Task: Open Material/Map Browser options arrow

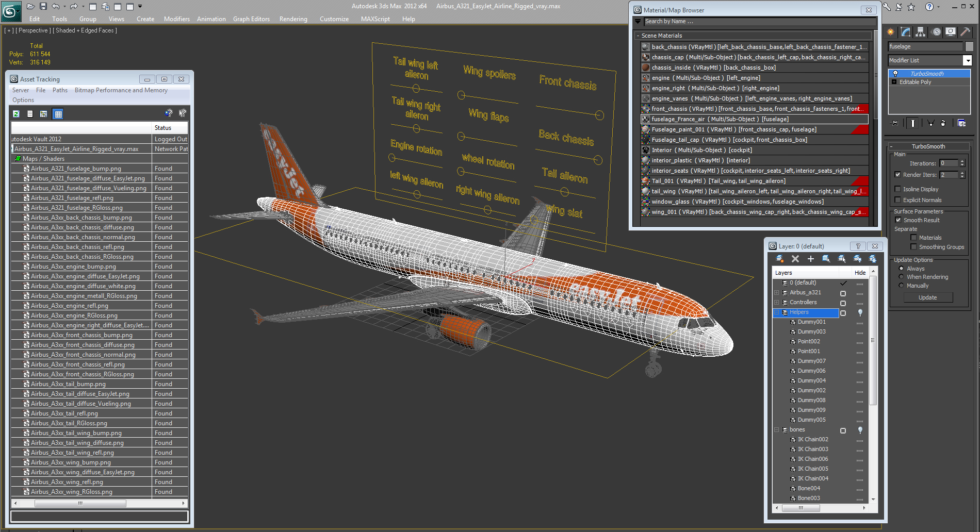Action: 638,22
